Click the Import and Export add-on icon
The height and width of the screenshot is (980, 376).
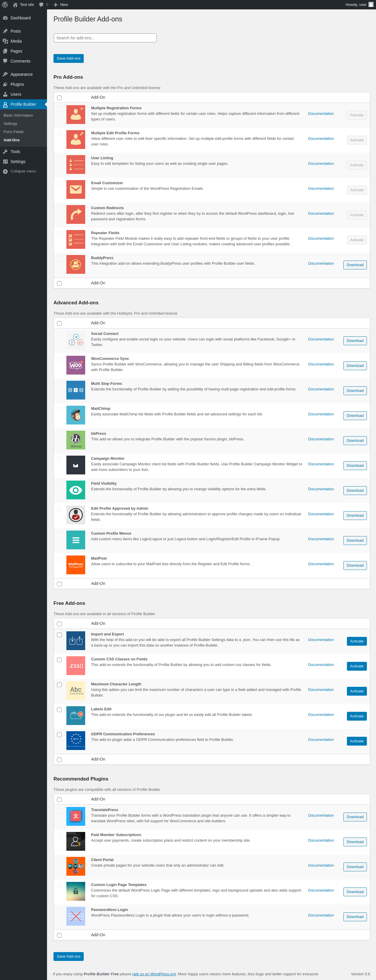[x=76, y=640]
